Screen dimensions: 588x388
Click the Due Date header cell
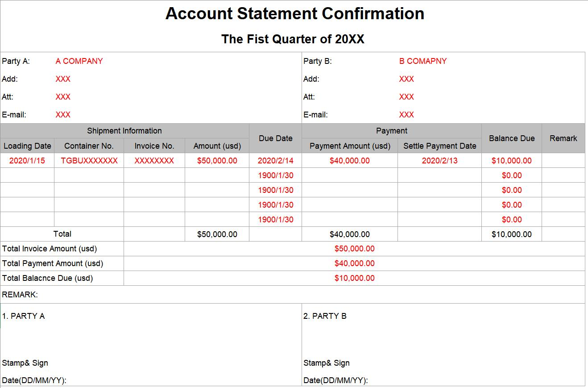click(275, 138)
